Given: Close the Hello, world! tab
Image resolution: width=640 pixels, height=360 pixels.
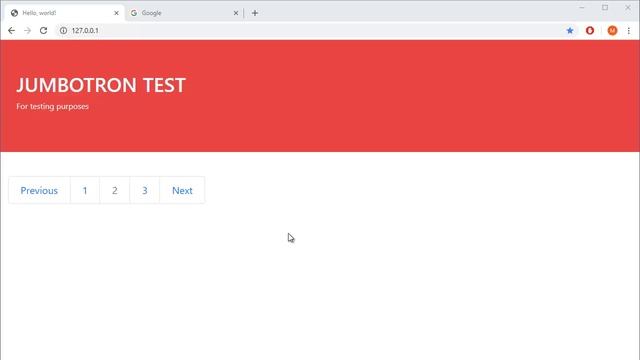Looking at the screenshot, I should click(116, 13).
